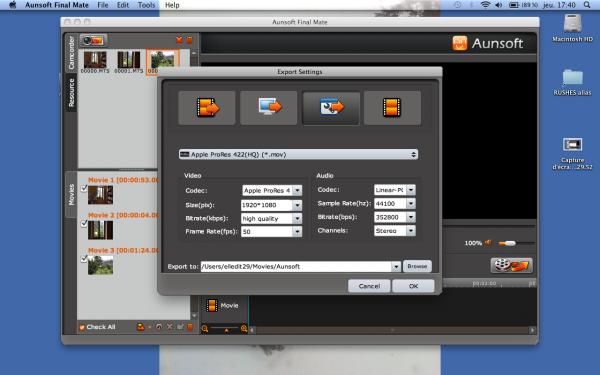Click the export movie reel button
The height and width of the screenshot is (375, 600).
coord(511,265)
